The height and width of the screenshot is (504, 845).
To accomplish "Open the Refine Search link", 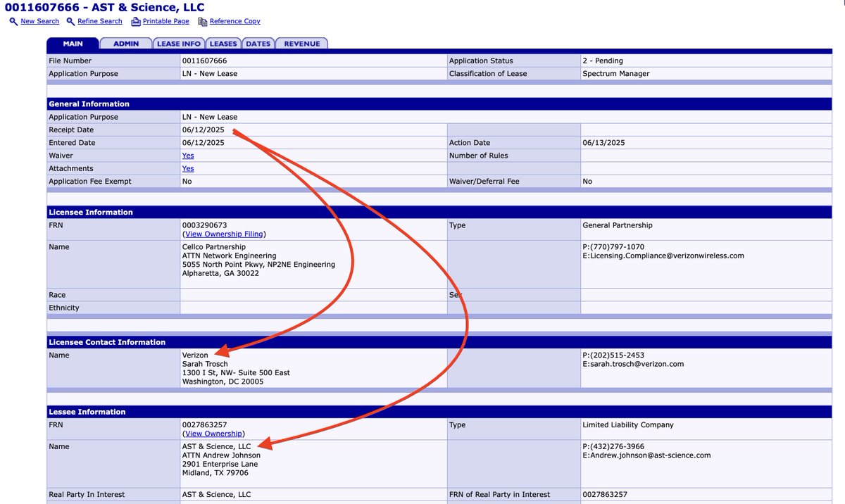I will [100, 21].
